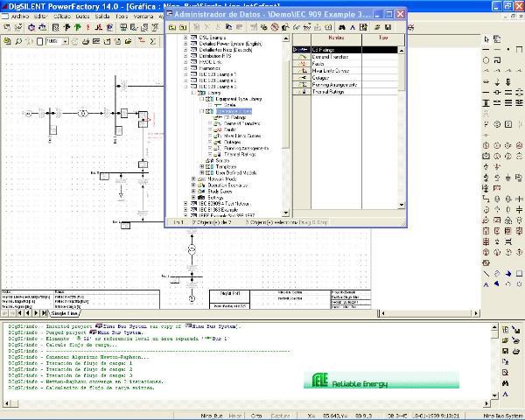Click the black arrow icon left of the green arrow
The image size is (525, 420).
[x=67, y=27]
